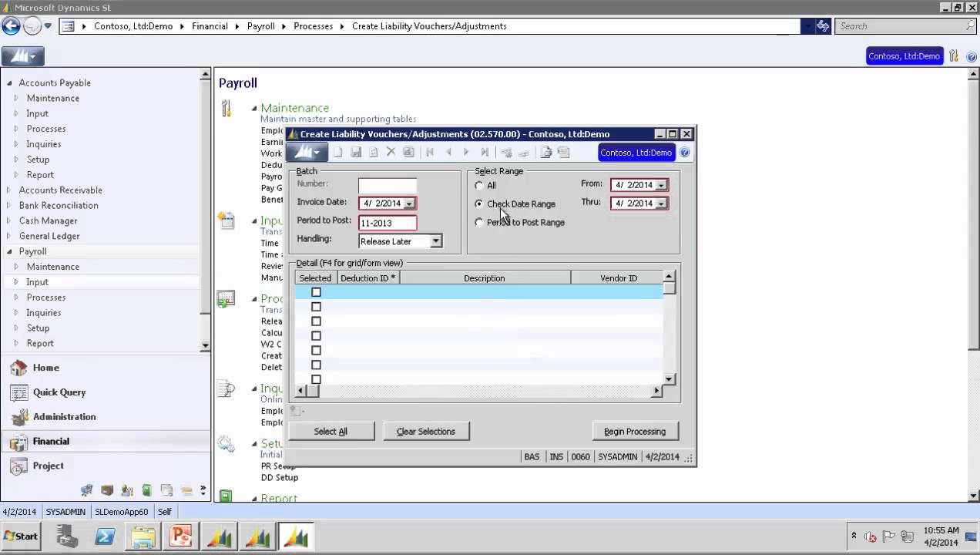Click the navigation pane vertical scrollbar
Image resolution: width=980 pixels, height=555 pixels.
point(205,210)
